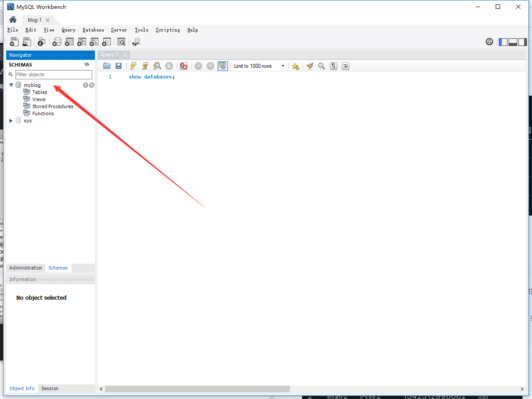
Task: Click the reconnect to DBMS icon
Action: coord(136,42)
